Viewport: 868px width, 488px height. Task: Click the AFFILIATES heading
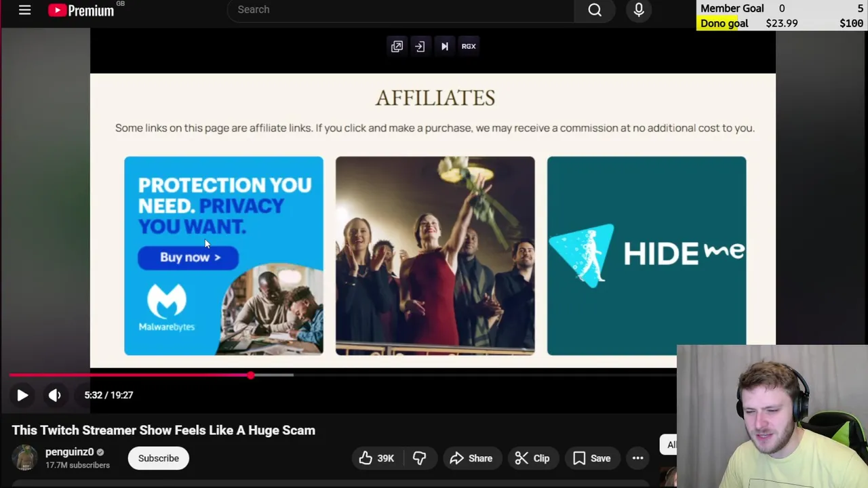(435, 98)
